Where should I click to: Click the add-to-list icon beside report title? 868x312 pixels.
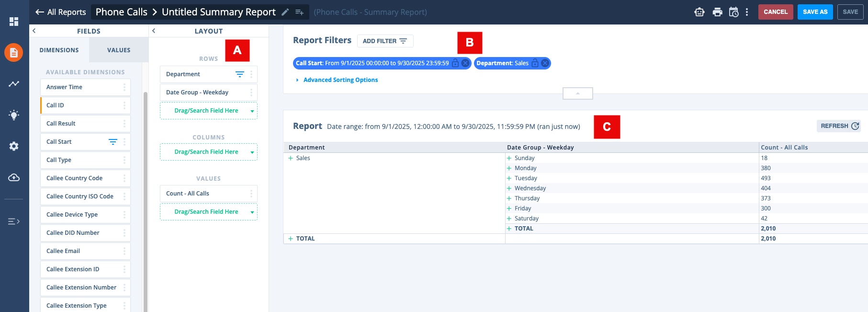(x=299, y=12)
